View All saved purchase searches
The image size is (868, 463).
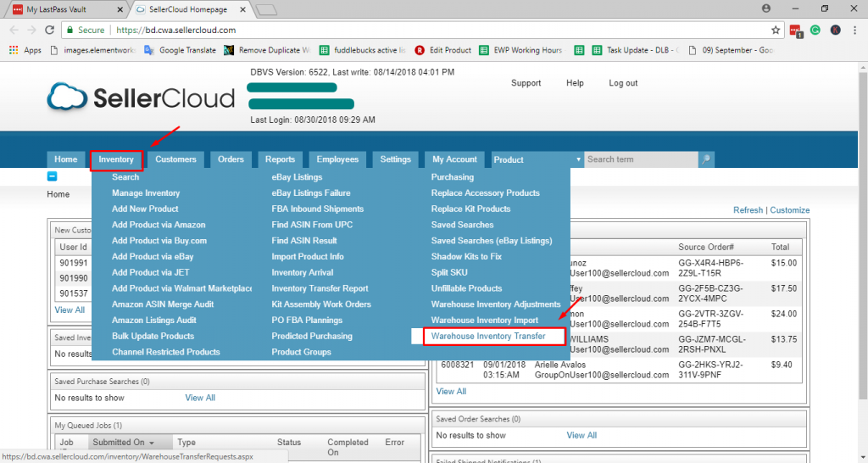click(200, 398)
